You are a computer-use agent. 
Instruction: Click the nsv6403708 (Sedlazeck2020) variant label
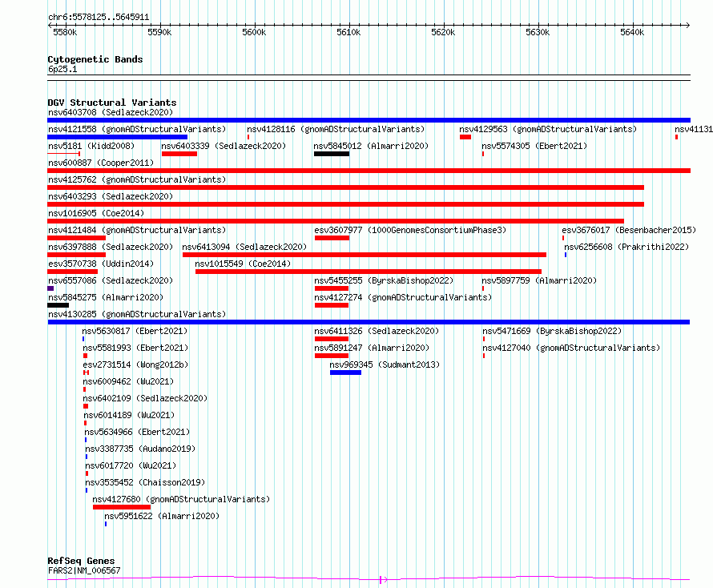[111, 112]
